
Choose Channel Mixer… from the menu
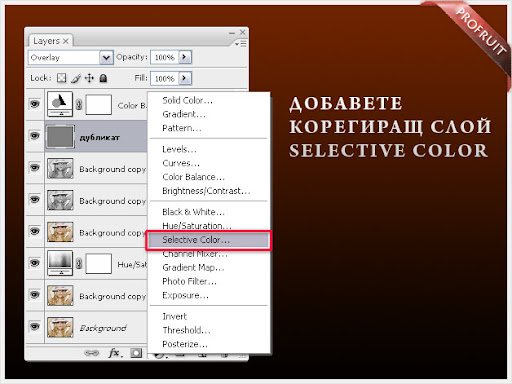pos(195,254)
